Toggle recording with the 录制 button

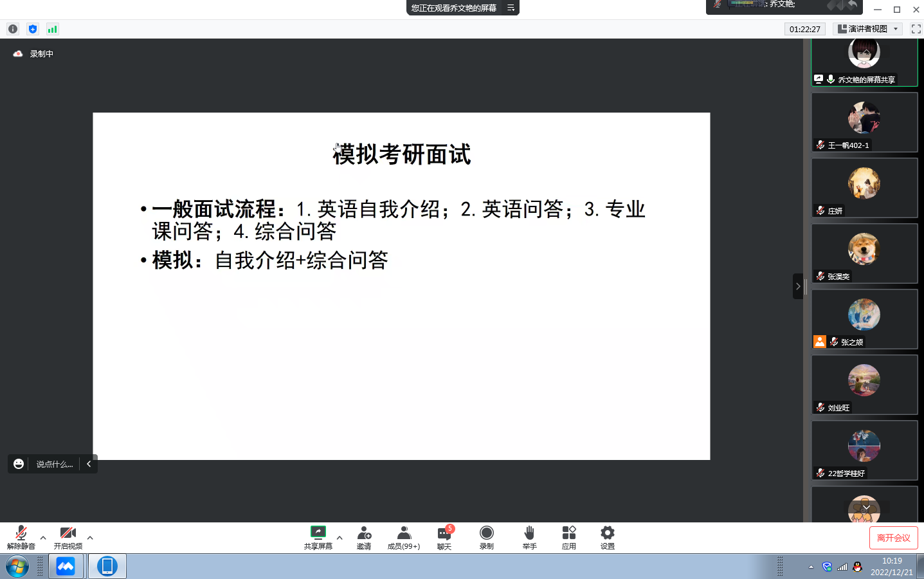click(487, 537)
